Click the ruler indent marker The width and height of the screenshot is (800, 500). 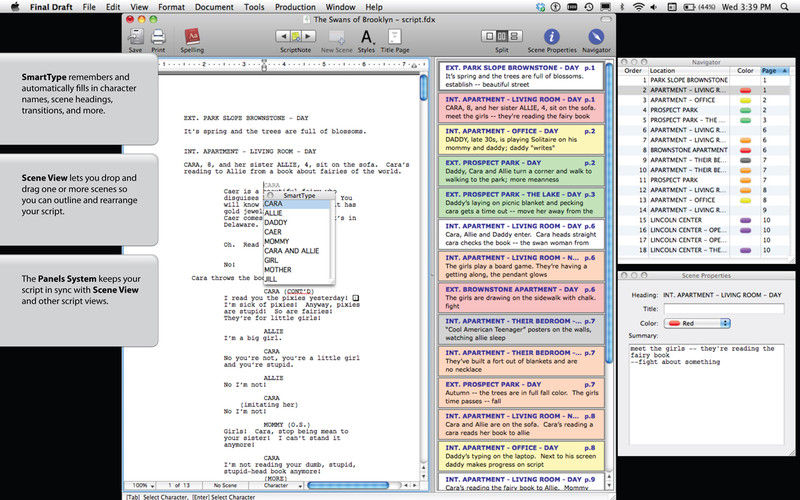(x=264, y=65)
